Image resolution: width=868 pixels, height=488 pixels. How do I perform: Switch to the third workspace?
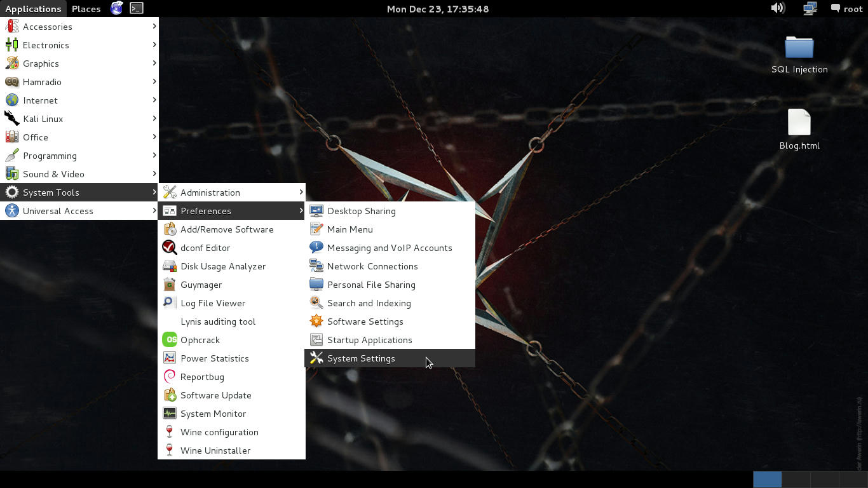point(824,479)
